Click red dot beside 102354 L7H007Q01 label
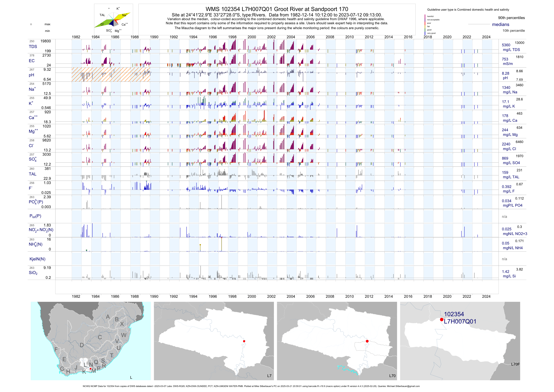The width and height of the screenshot is (554, 392). click(441, 319)
